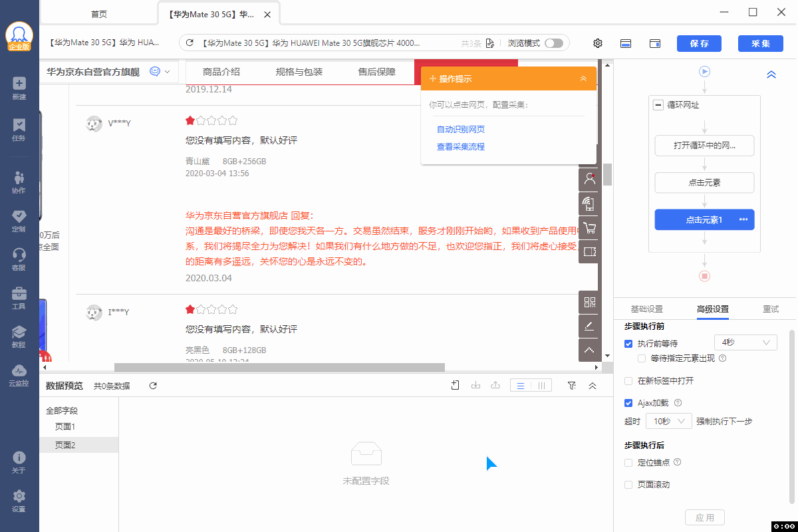Open the 关于 (About) sidebar icon
This screenshot has height=532, width=798.
click(19, 462)
